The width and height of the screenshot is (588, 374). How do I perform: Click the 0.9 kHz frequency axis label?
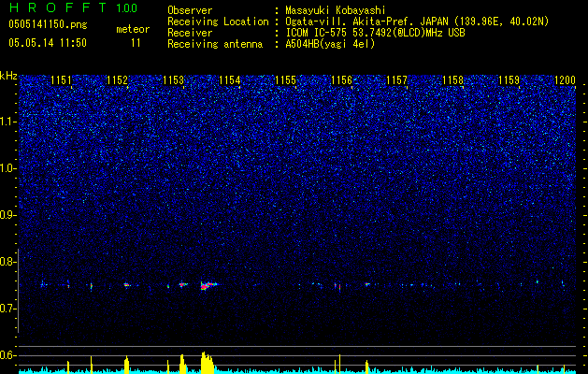7,215
